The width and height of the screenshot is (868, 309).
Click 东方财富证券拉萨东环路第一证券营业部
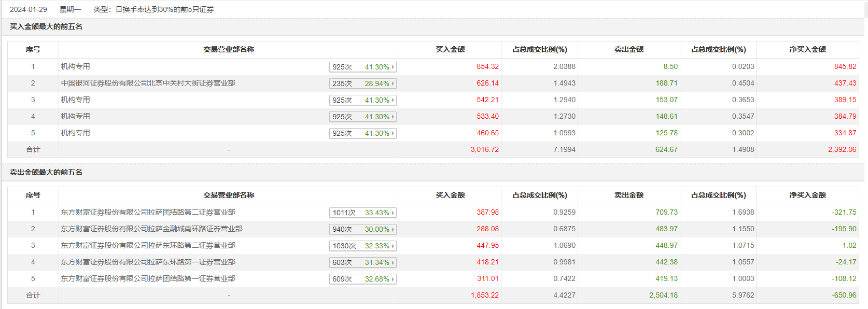click(x=148, y=262)
